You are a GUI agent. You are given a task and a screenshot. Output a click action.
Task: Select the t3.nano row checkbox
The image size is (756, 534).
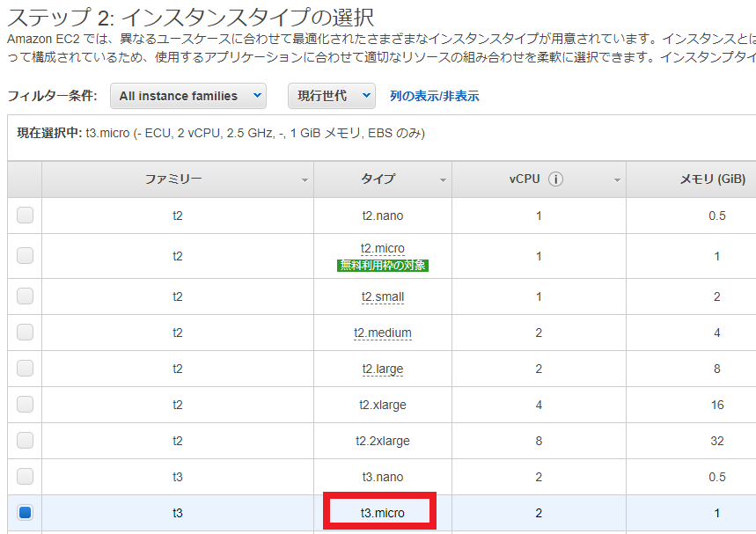click(x=25, y=477)
